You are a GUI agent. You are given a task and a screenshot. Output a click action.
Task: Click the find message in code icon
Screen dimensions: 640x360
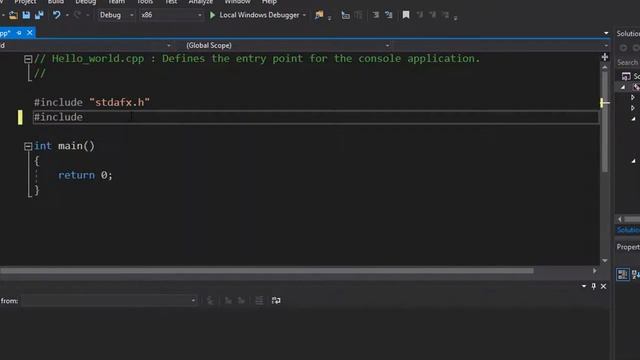[211, 301]
